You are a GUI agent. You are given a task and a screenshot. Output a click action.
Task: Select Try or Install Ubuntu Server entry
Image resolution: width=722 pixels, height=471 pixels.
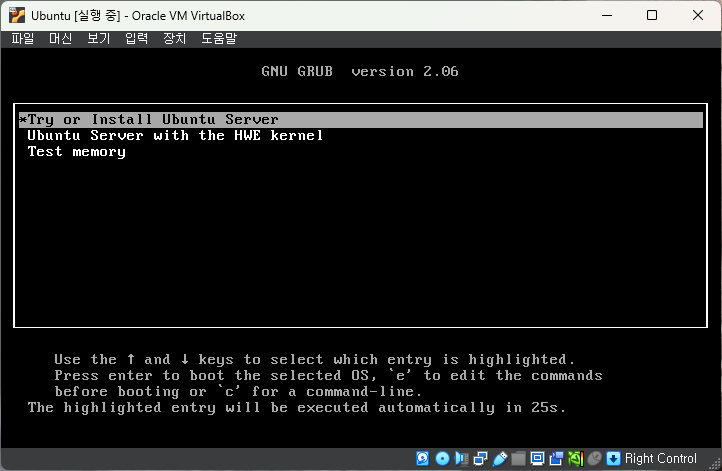click(361, 120)
